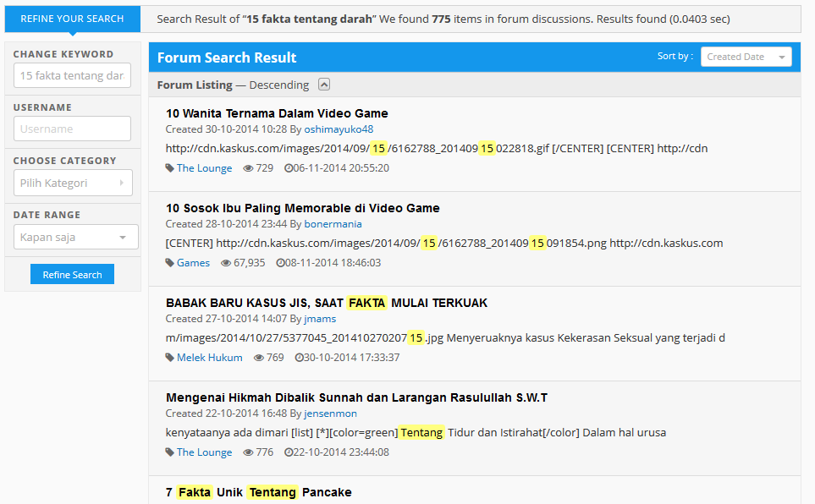Click the clock icon before 06-11-2014 20:55:20
The width and height of the screenshot is (815, 504).
coord(289,168)
